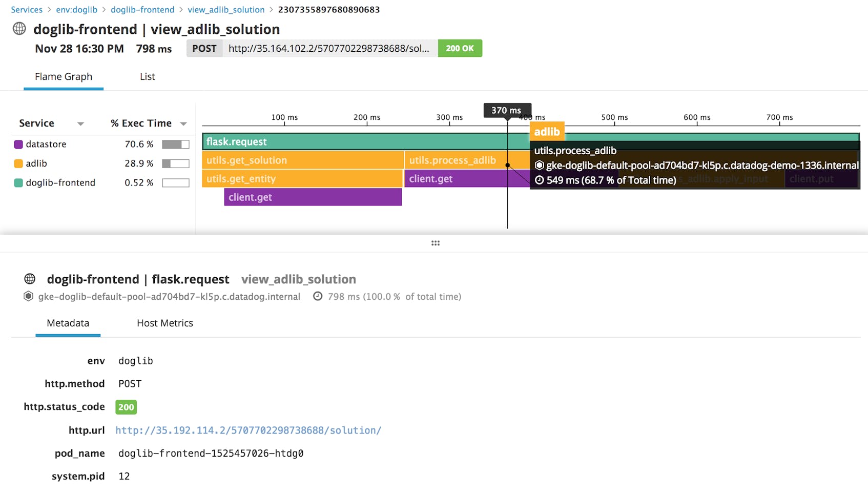Select the flask.request span in the flame graph
The height and width of the screenshot is (493, 868).
pyautogui.click(x=307, y=141)
